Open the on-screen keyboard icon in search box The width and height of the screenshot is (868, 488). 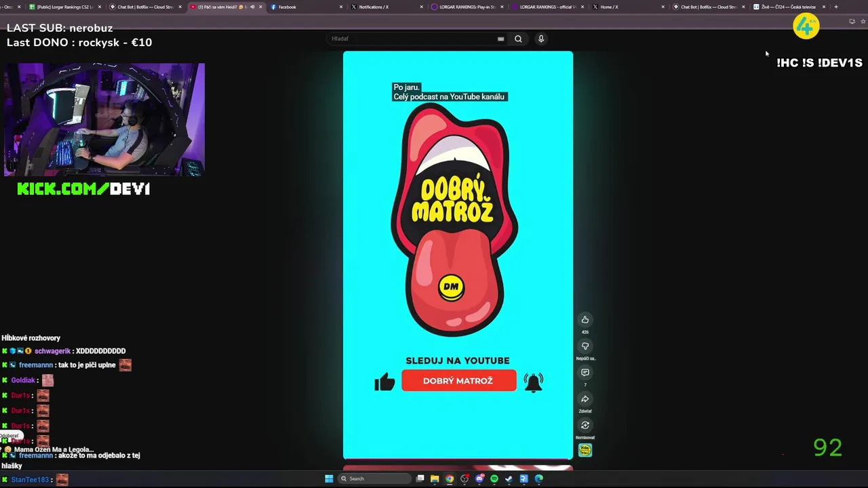point(501,39)
